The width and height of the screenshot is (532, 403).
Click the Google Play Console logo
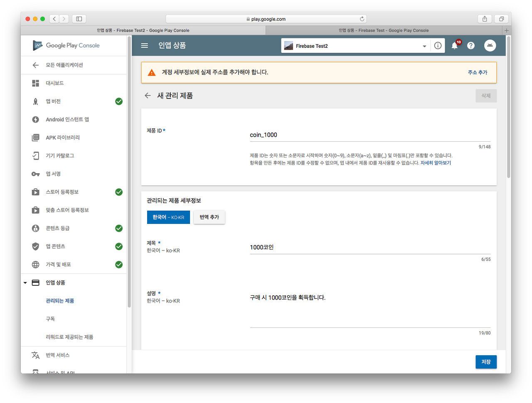pos(66,45)
